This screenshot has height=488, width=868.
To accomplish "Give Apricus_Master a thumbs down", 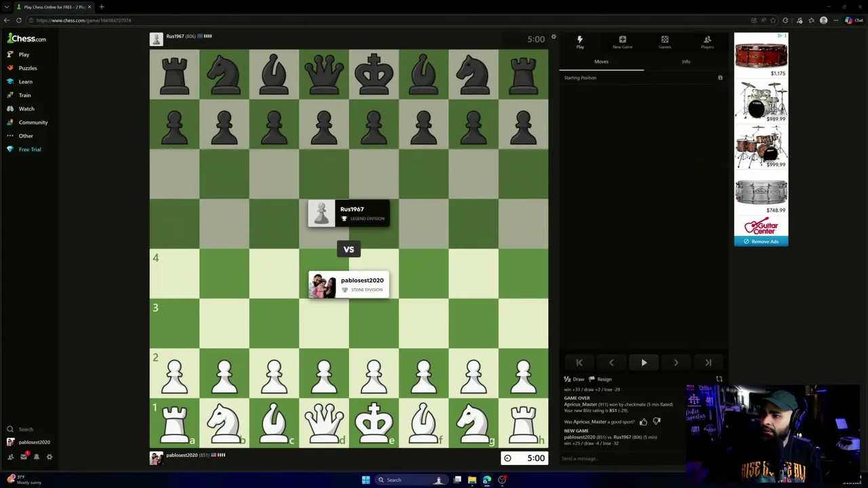I will click(656, 422).
